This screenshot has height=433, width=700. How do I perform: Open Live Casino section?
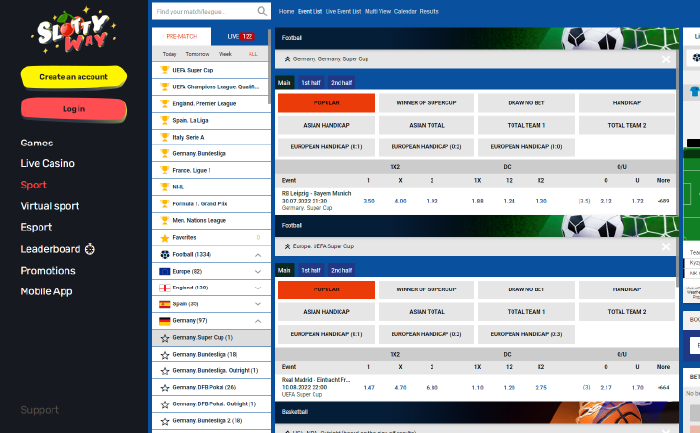47,163
